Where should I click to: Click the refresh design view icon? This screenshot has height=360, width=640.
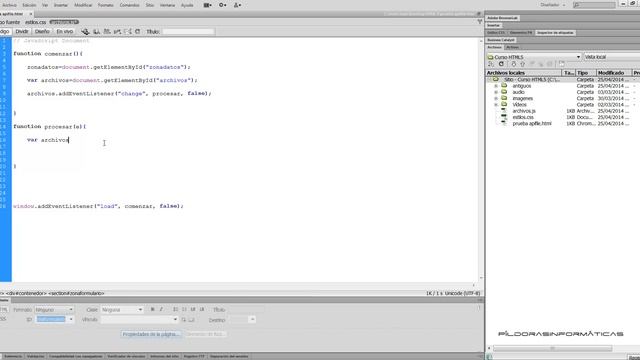(x=138, y=31)
